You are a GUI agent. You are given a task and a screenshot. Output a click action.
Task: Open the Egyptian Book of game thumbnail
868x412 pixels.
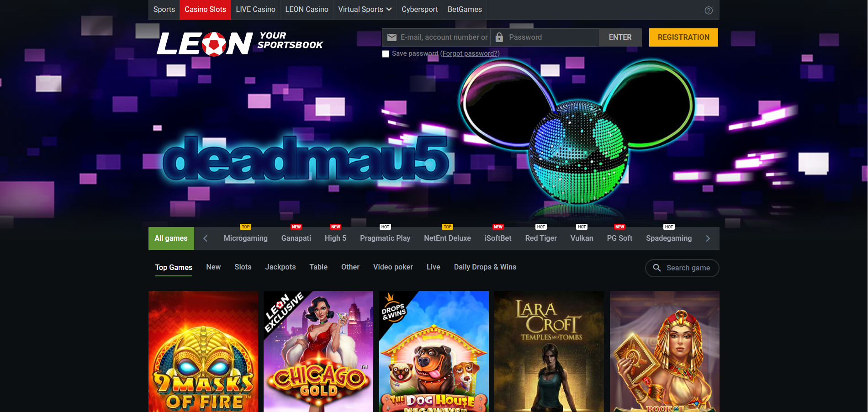(665, 352)
